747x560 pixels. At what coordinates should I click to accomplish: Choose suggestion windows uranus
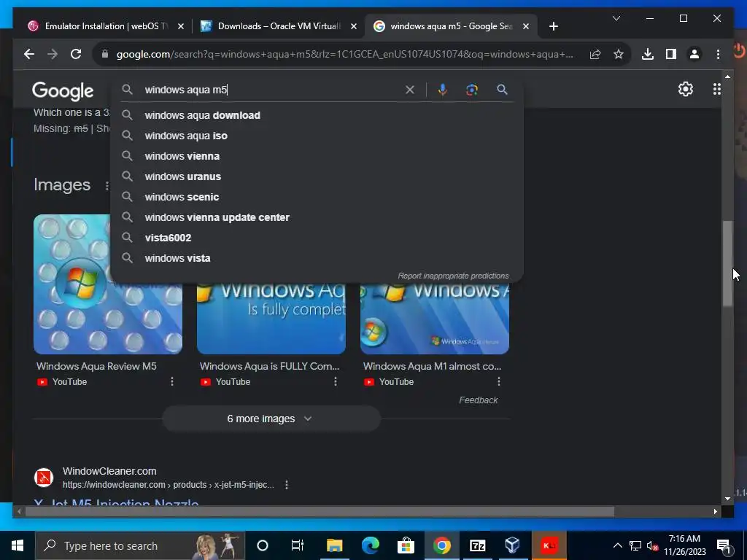pos(317,176)
